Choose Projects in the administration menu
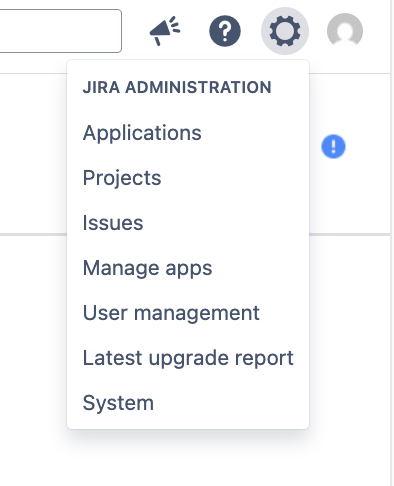Screen dimensions: 394x486 [x=188, y=178]
